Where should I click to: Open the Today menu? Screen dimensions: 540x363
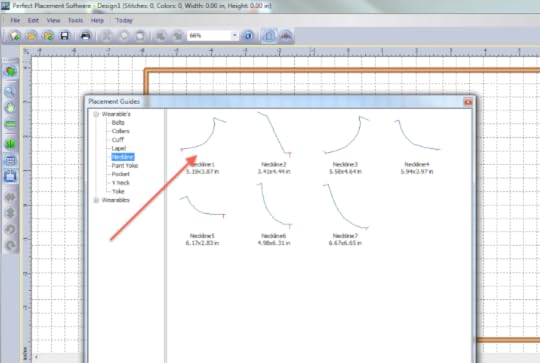tap(124, 20)
